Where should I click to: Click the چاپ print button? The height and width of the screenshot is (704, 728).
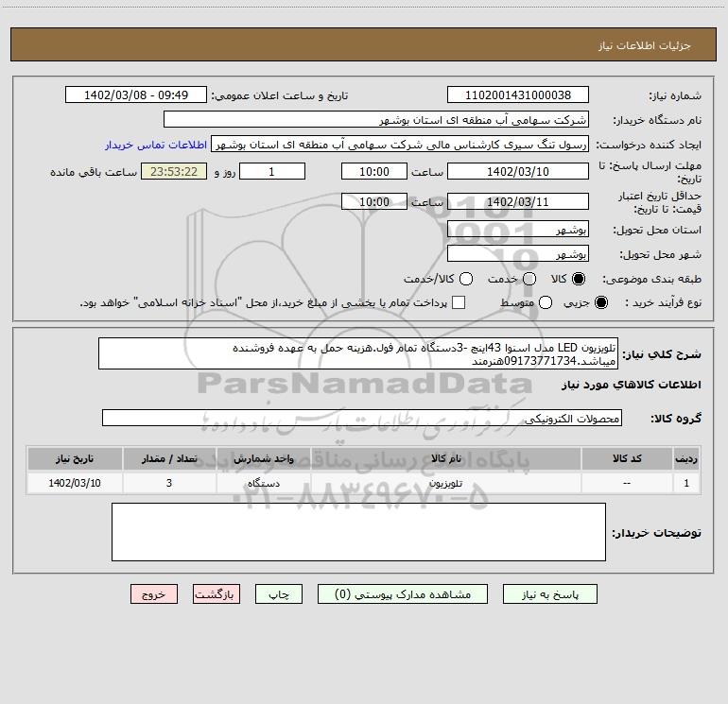pos(279,594)
